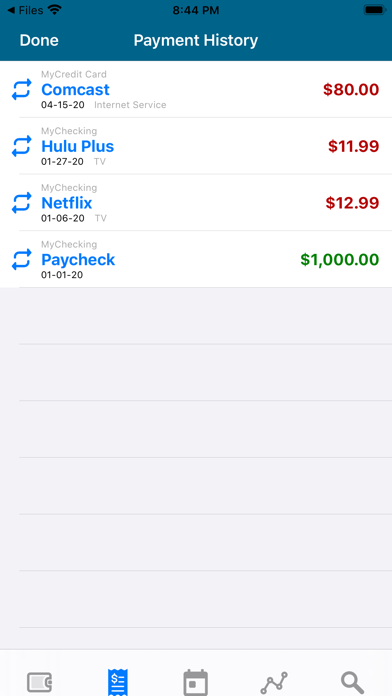This screenshot has width=392, height=696.
Task: Tap the recurring arrows icon beside Paycheck
Action: coord(21,260)
